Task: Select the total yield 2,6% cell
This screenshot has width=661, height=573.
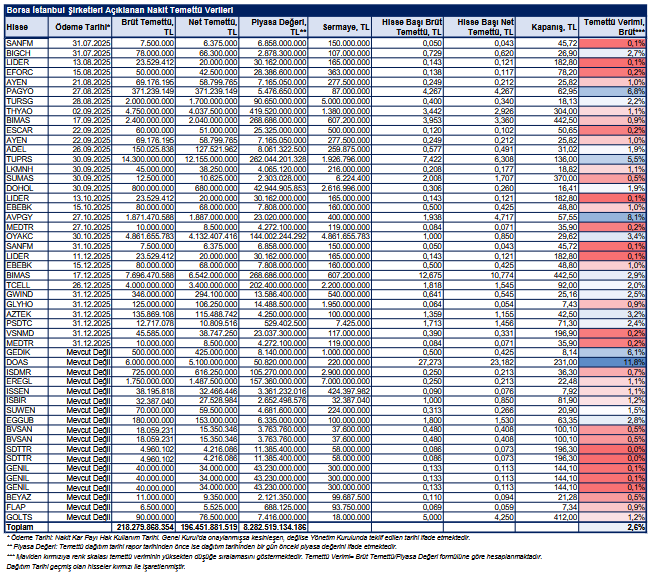Action: pos(613,527)
